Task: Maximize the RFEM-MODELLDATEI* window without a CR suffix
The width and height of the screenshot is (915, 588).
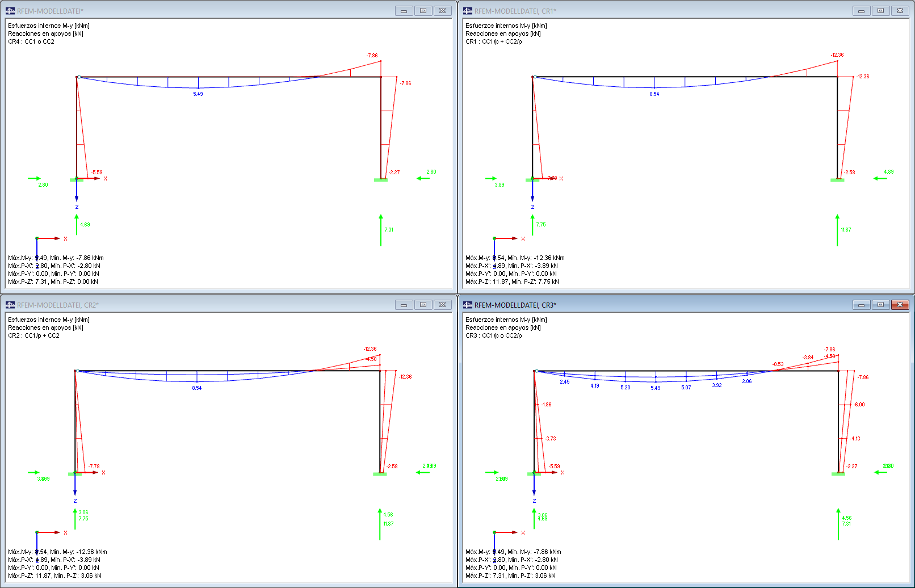Action: [x=423, y=11]
